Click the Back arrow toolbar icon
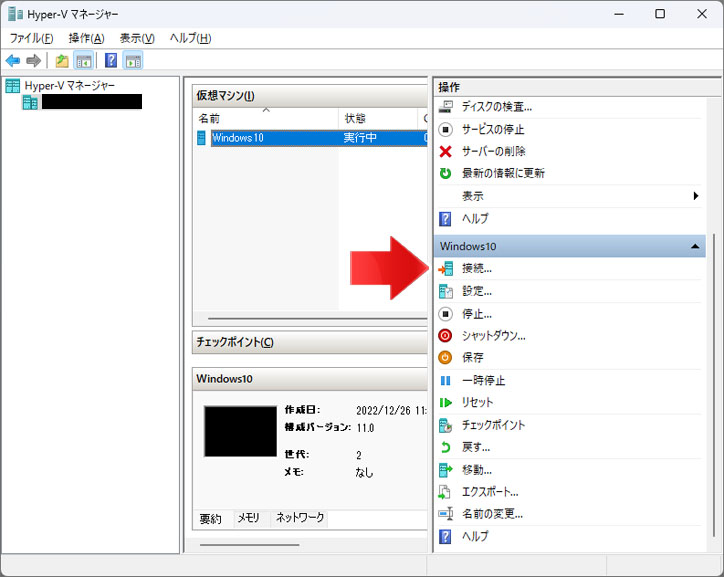 13,60
